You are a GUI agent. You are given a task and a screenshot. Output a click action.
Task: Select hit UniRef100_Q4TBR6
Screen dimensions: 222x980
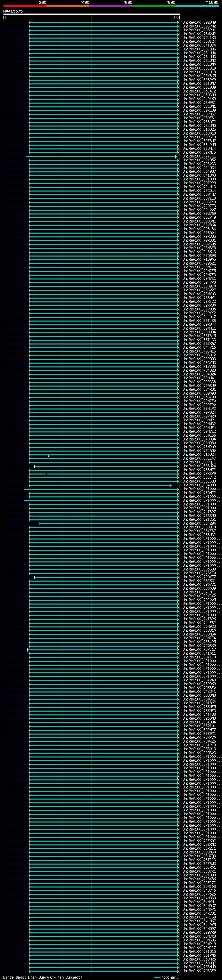click(199, 619)
